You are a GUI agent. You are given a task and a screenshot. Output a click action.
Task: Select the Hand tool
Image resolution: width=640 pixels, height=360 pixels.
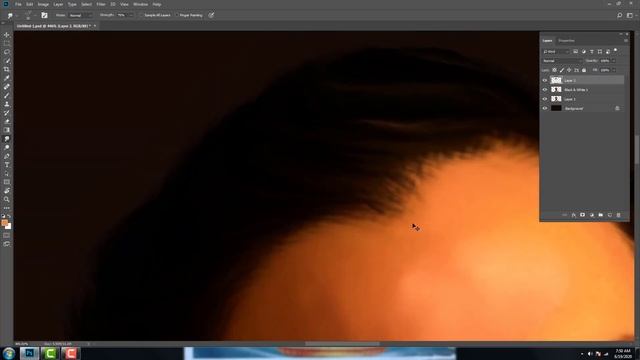pos(7,191)
